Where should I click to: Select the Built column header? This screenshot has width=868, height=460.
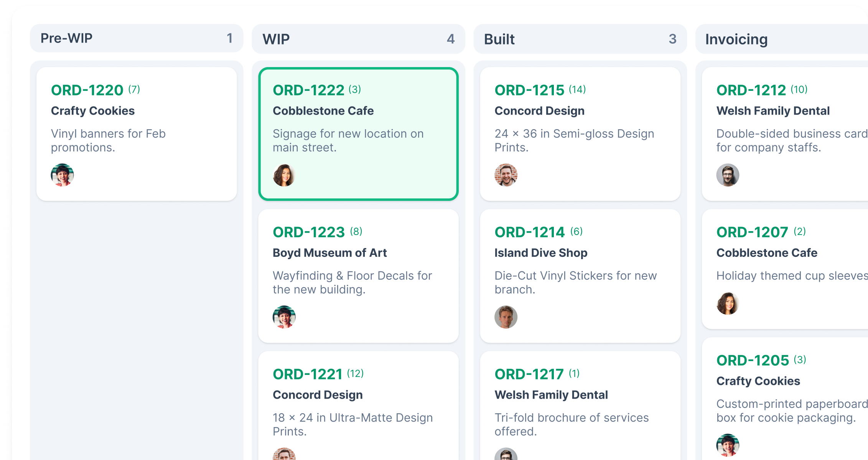click(x=499, y=39)
